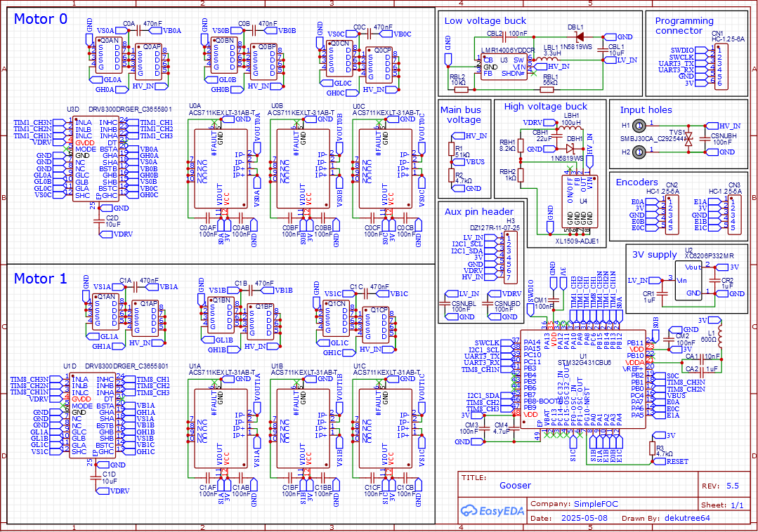Click the 'Motor 0' section title
Image resolution: width=758 pixels, height=532 pixels.
point(41,19)
